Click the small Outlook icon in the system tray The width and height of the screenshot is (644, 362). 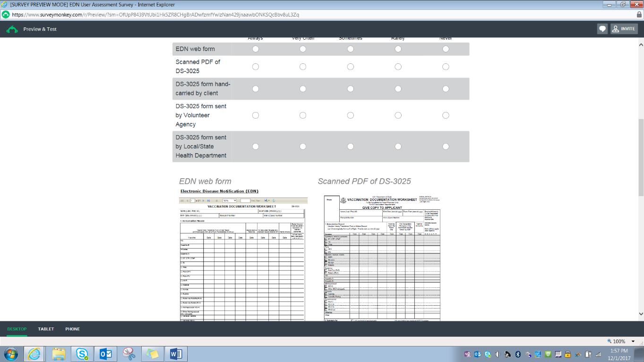tap(478, 354)
